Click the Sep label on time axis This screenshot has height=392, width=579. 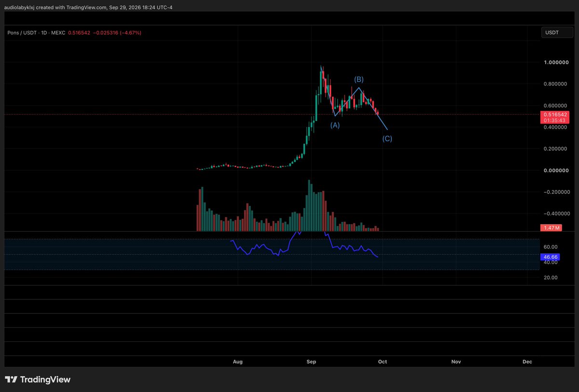(311, 362)
